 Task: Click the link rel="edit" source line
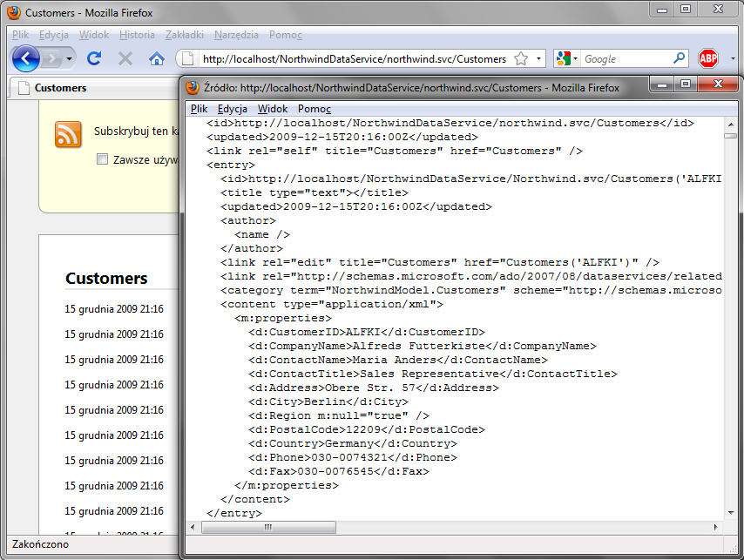[x=440, y=262]
